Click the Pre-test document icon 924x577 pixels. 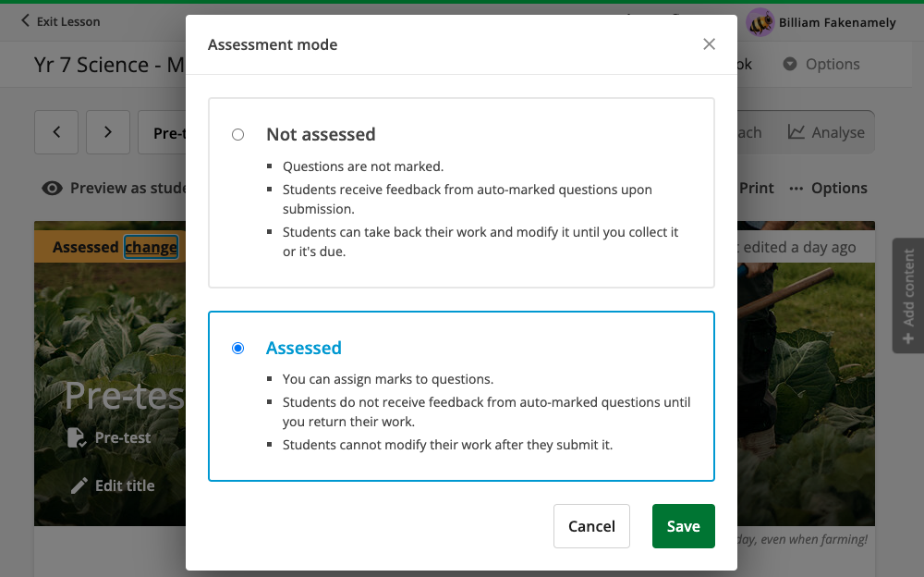click(77, 437)
